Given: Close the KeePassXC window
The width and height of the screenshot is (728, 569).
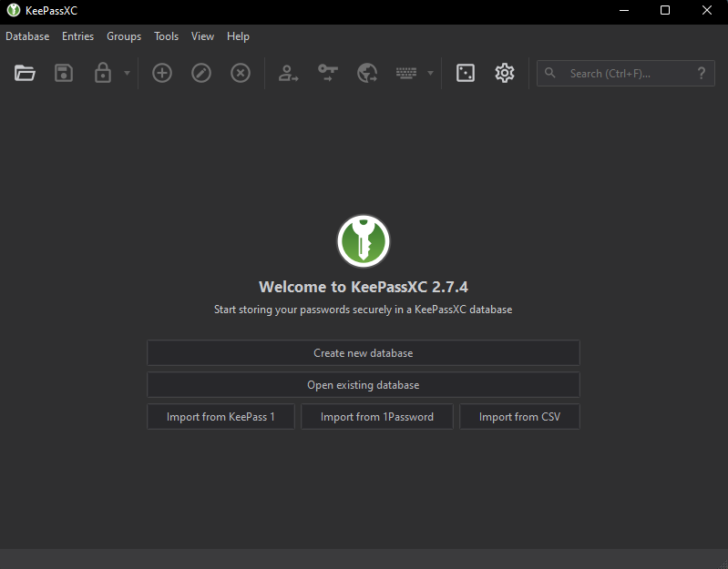Looking at the screenshot, I should coord(707,10).
